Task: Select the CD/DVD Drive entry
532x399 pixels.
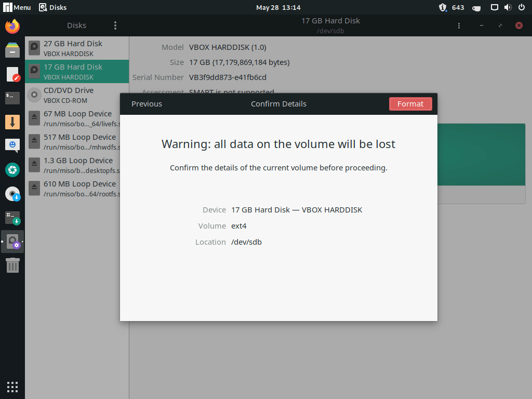Action: [77, 95]
